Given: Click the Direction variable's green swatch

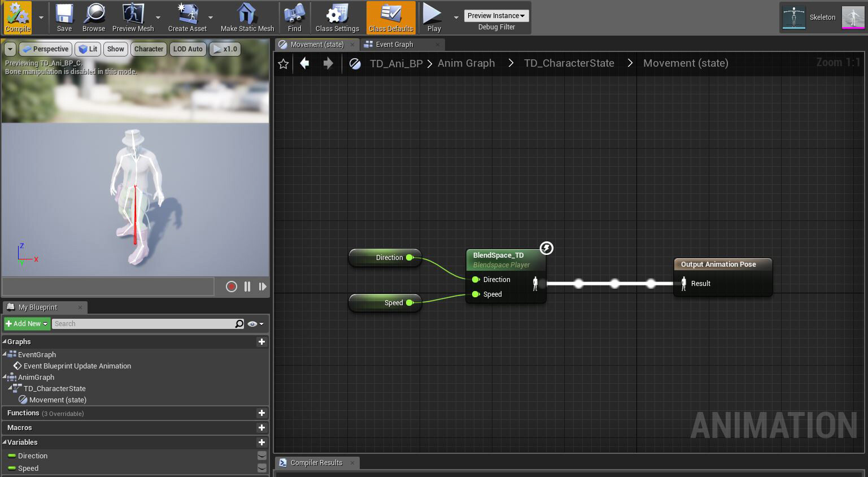Looking at the screenshot, I should 13,456.
